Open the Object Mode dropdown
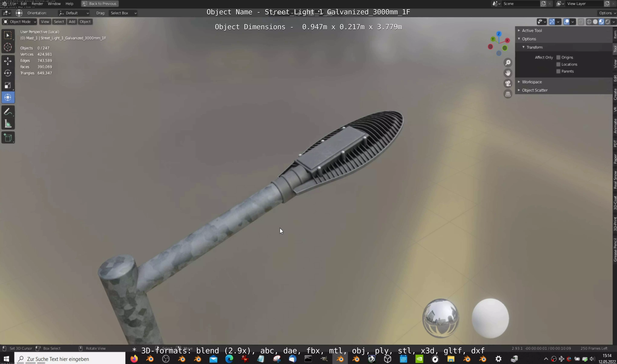The height and width of the screenshot is (364, 617). click(19, 22)
